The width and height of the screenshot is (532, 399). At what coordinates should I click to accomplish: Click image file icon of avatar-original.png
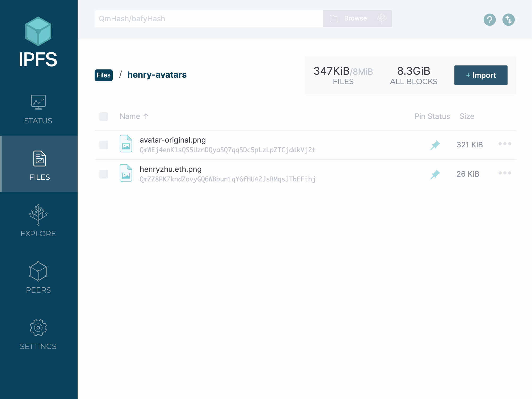pos(126,144)
